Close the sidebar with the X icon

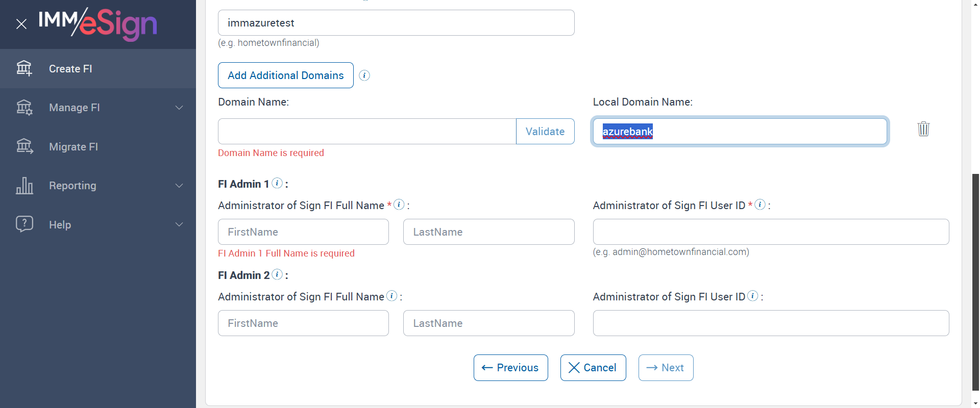click(21, 24)
